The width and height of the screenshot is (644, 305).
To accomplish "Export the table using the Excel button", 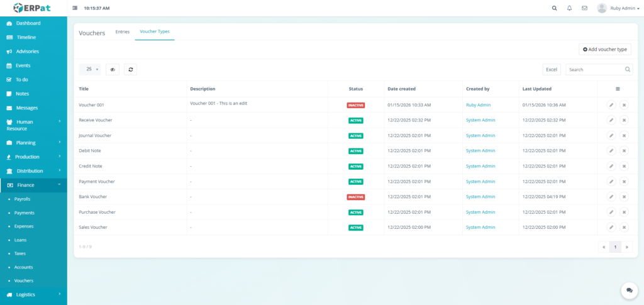I will 551,70.
